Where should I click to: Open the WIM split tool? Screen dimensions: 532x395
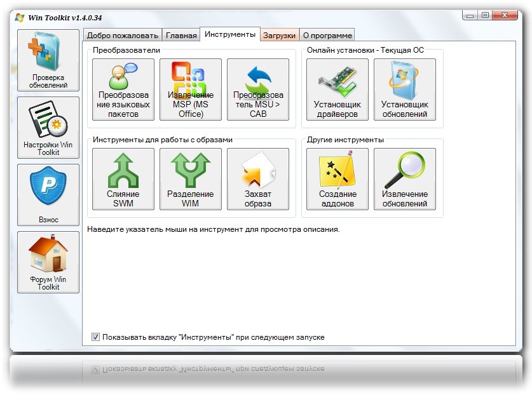point(191,179)
